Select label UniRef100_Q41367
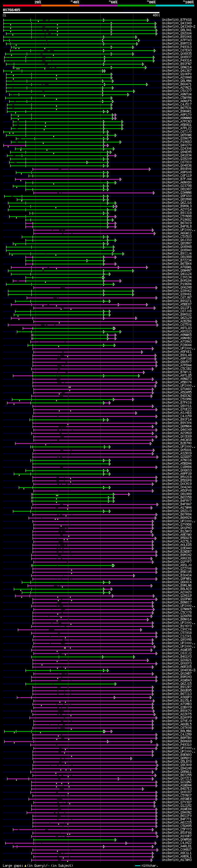The width and height of the screenshot is (197, 868). pyautogui.click(x=177, y=71)
